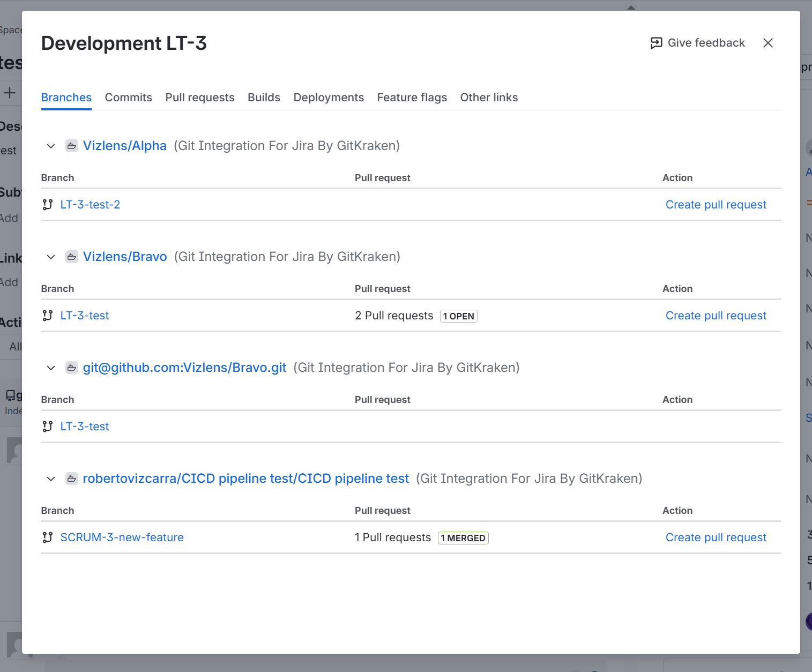Click the branch icon next to SCRUM-3-new-feature
This screenshot has height=672, width=812.
tap(48, 537)
